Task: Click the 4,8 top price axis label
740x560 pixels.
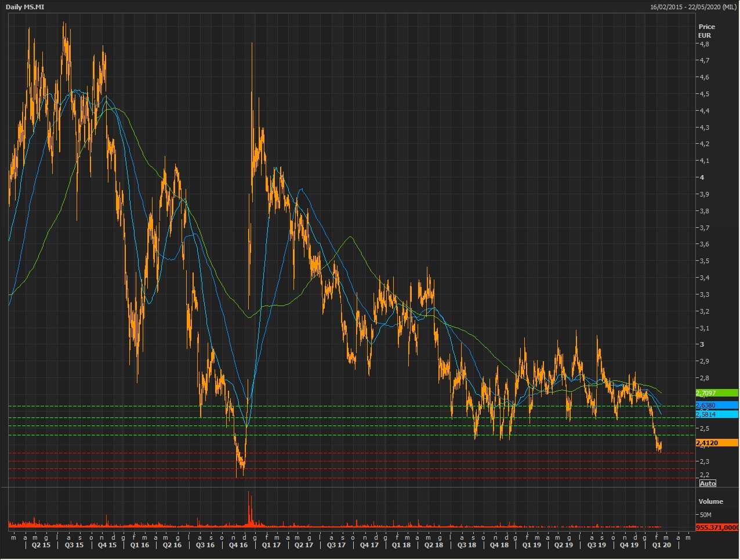Action: [704, 44]
